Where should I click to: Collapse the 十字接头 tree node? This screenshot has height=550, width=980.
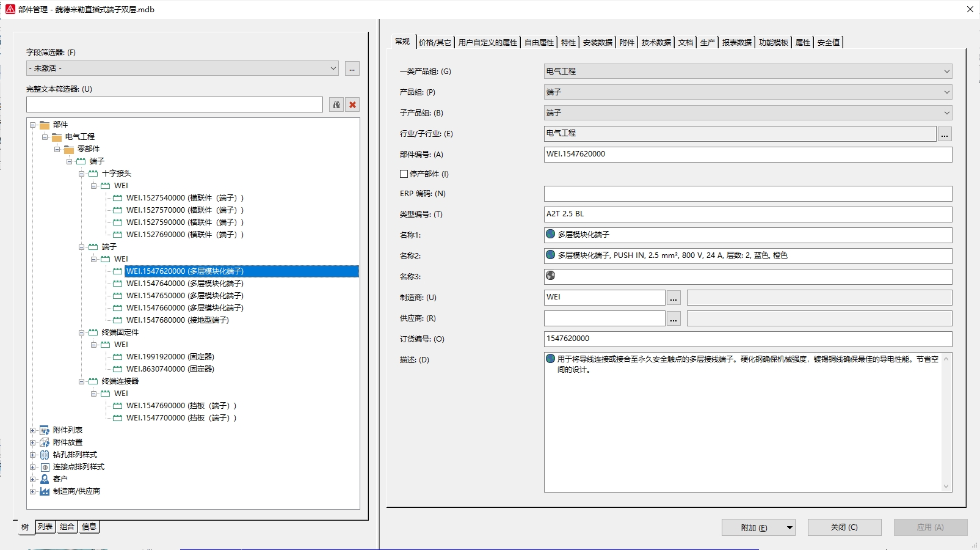click(x=82, y=174)
